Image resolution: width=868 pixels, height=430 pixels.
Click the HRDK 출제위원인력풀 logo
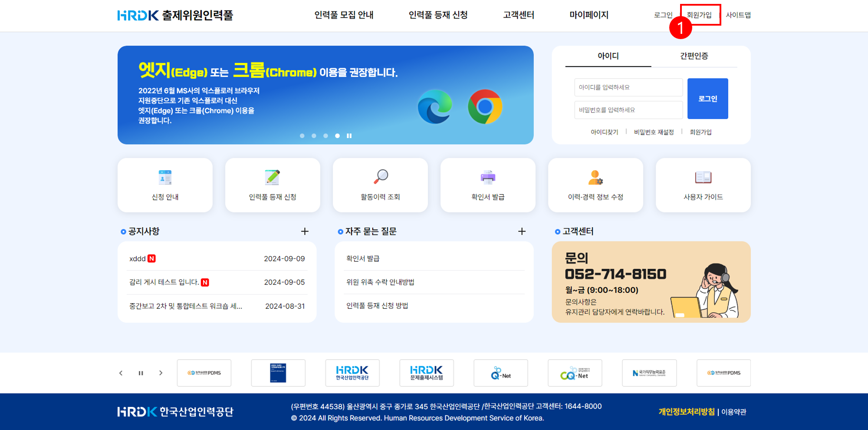point(175,15)
